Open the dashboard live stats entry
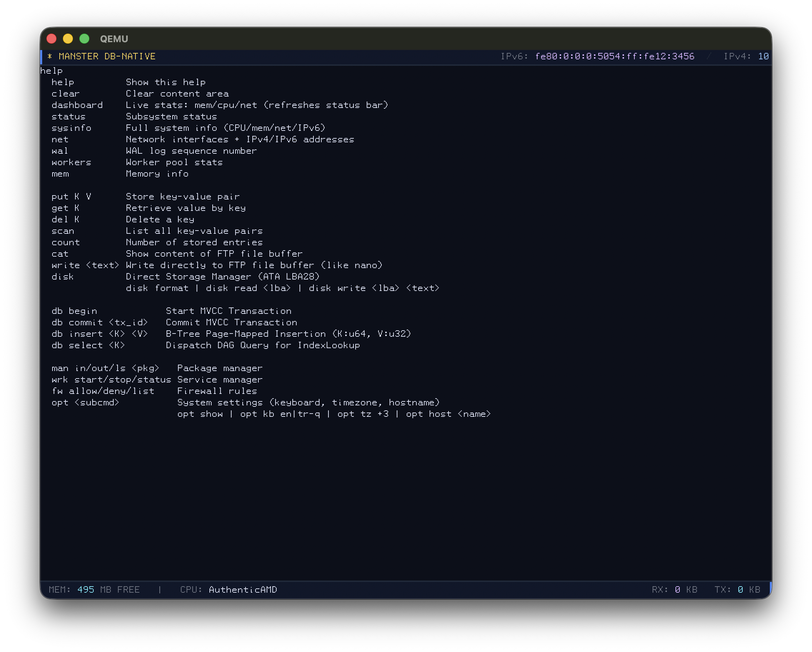 click(x=77, y=105)
